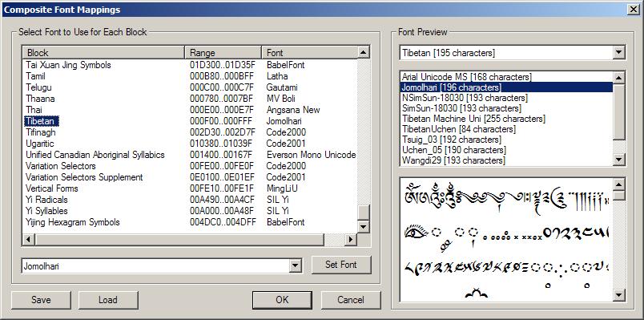The height and width of the screenshot is (320, 644).
Task: Select the Yi Syllables block row
Action: 46,211
